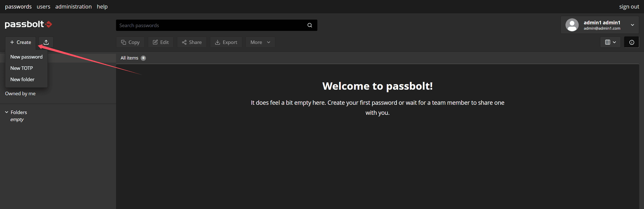
Task: Open the administration navigation item
Action: click(73, 7)
